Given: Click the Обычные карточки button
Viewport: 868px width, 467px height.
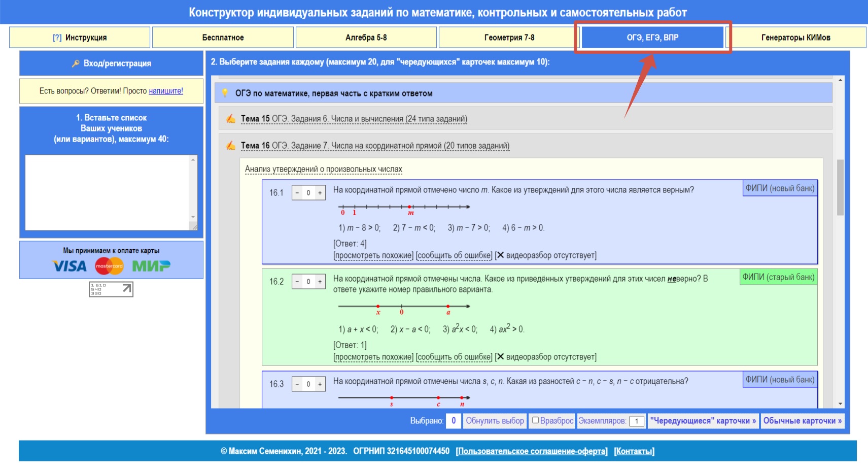Looking at the screenshot, I should click(x=802, y=421).
